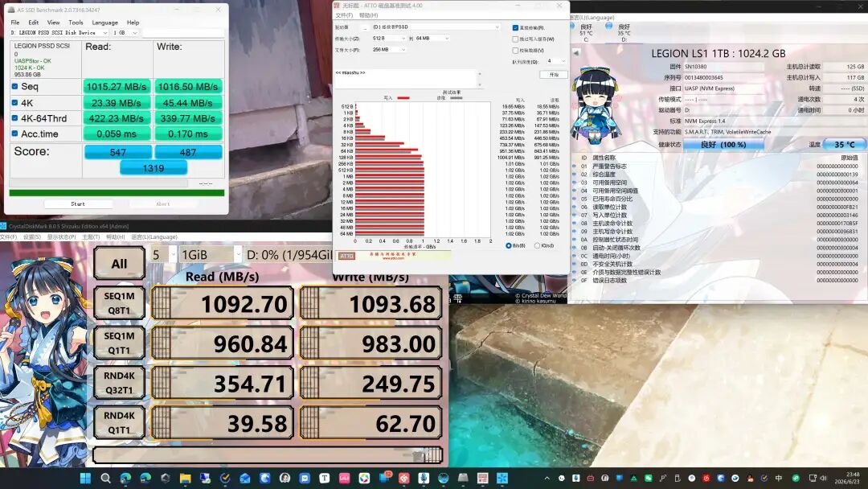868x489 pixels.
Task: Click the taskbar icon with red notification badge
Action: (x=385, y=478)
